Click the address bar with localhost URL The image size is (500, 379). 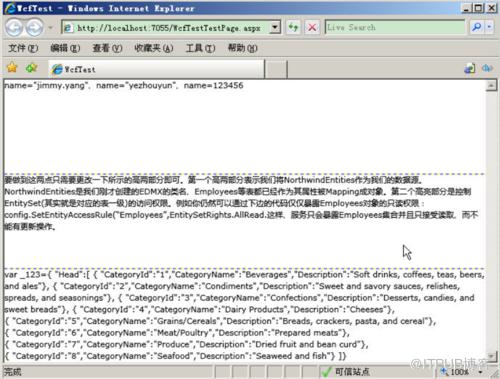[x=166, y=28]
